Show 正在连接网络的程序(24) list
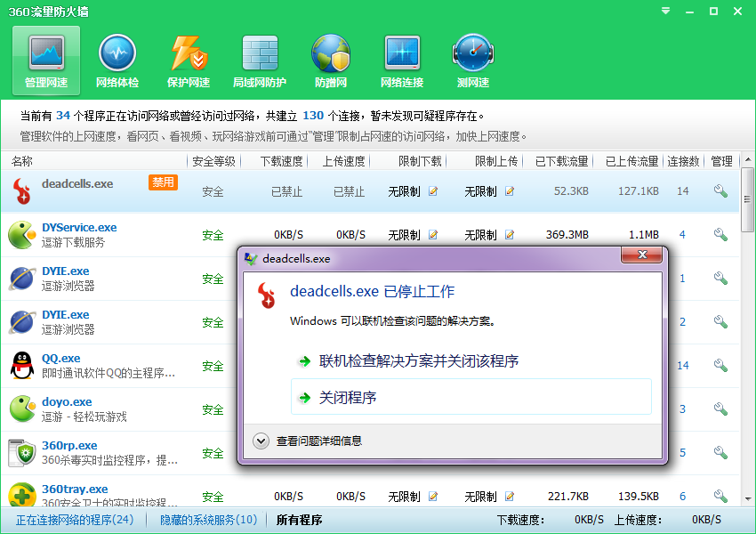Image resolution: width=756 pixels, height=534 pixels. point(75,520)
